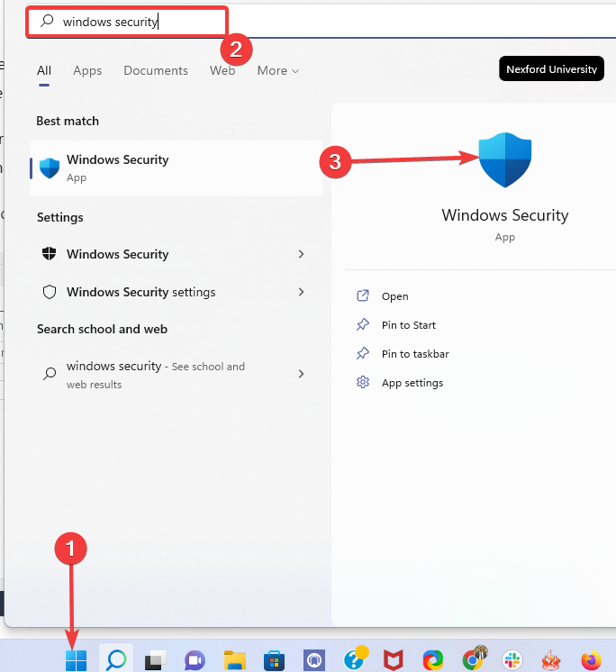Click the Windows Start button in taskbar
The image size is (616, 672).
[x=76, y=660]
